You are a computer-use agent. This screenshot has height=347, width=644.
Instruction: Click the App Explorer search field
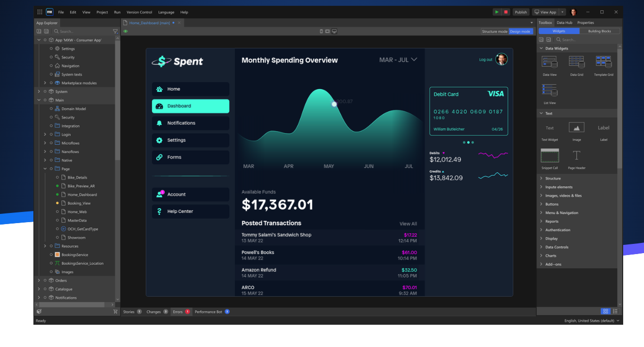tap(83, 31)
